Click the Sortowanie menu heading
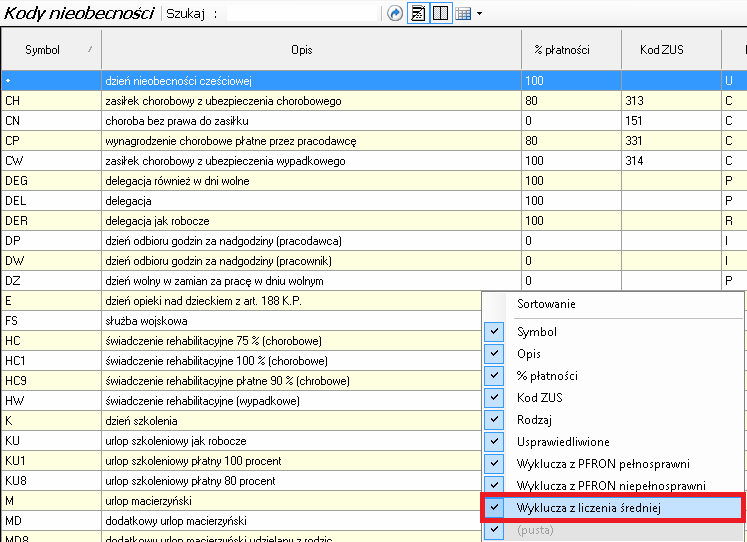This screenshot has width=747, height=542. (x=546, y=304)
